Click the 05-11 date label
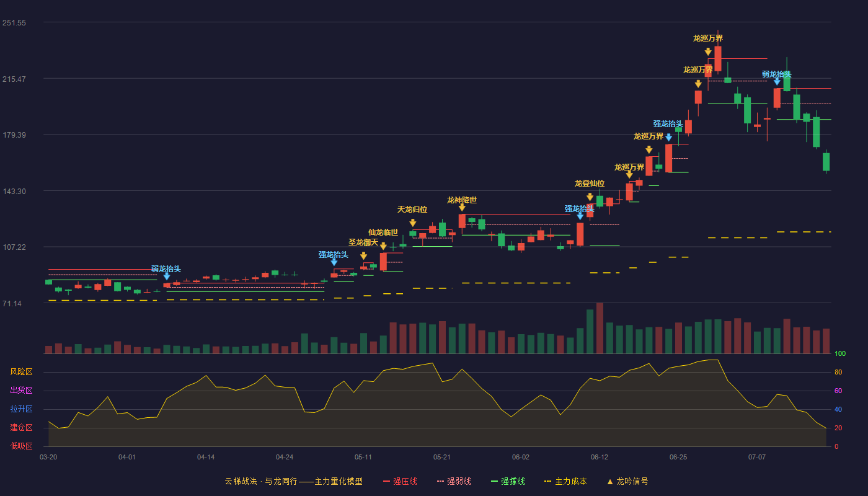The height and width of the screenshot is (496, 868). (363, 457)
